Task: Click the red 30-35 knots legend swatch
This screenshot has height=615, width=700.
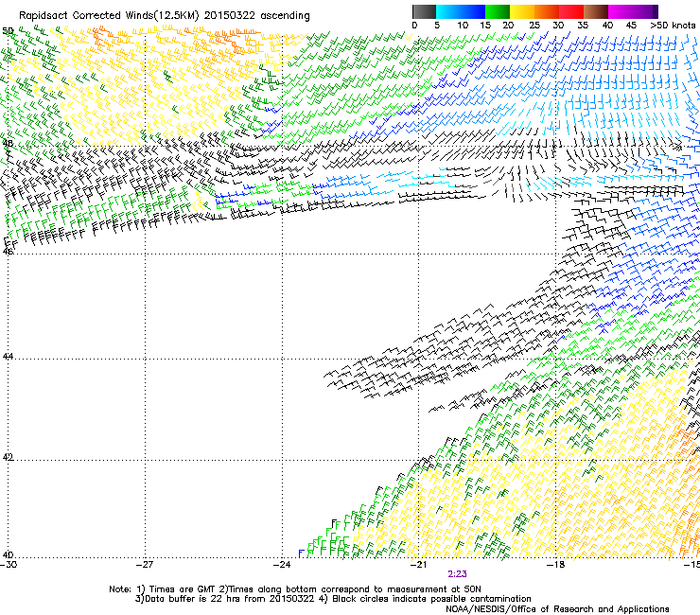Action: 571,11
